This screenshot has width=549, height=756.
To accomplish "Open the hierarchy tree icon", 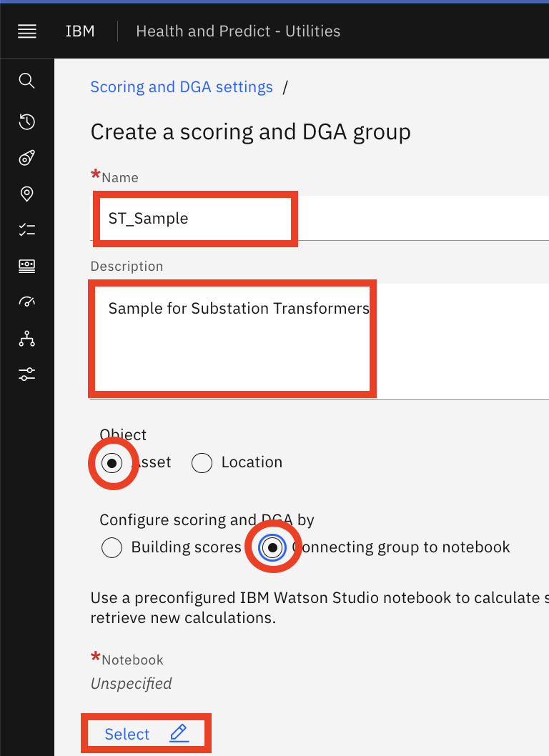I will tap(27, 339).
